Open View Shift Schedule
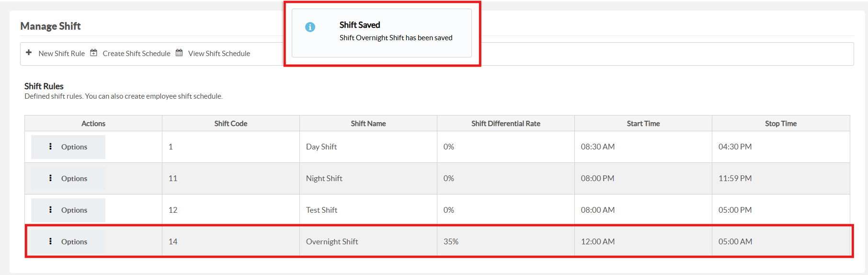Image resolution: width=868 pixels, height=275 pixels. tap(219, 54)
